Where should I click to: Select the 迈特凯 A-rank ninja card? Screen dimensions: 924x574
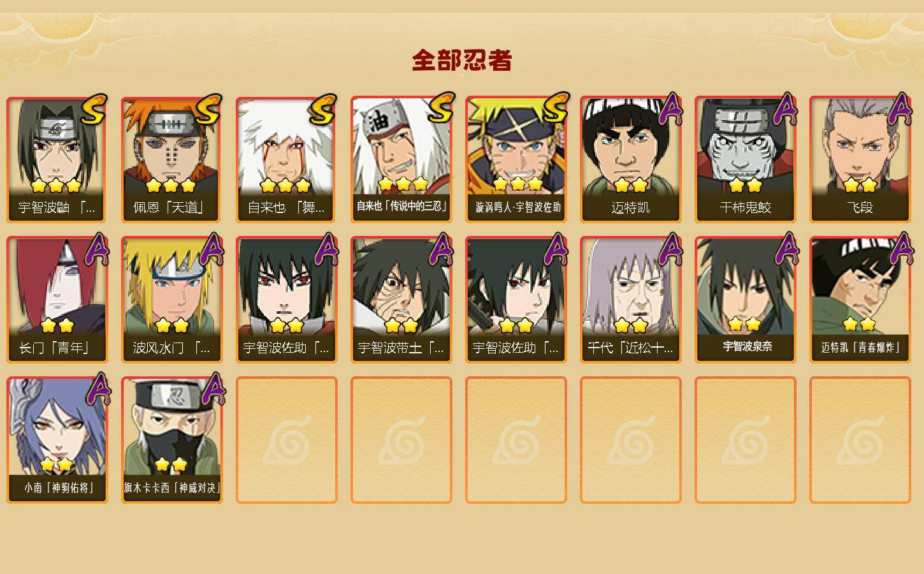630,159
